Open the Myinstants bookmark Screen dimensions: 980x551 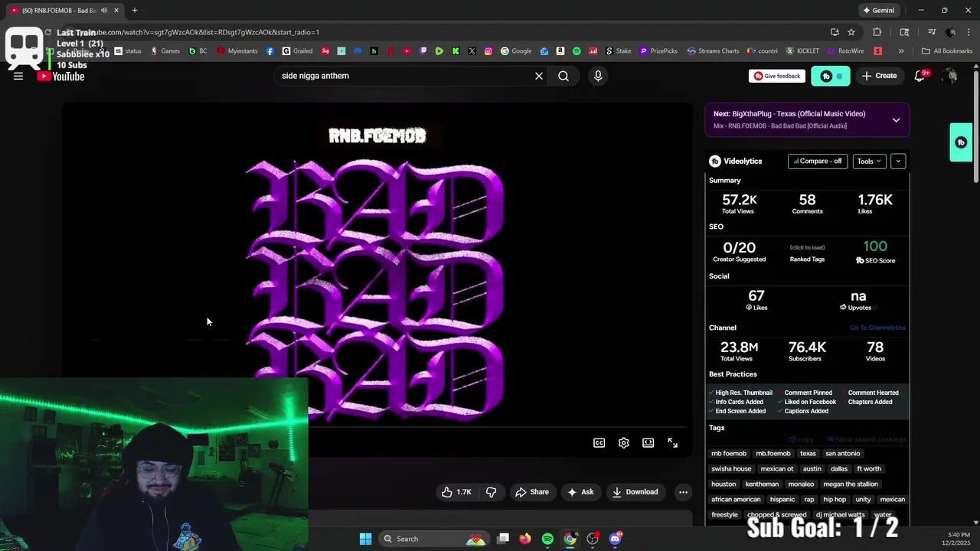pyautogui.click(x=238, y=51)
